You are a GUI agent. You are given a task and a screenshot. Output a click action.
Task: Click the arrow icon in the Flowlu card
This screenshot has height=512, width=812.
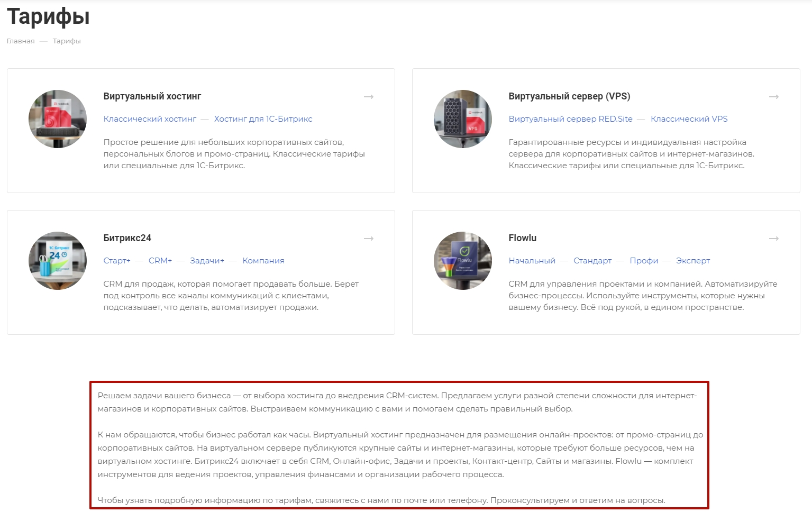pos(774,239)
